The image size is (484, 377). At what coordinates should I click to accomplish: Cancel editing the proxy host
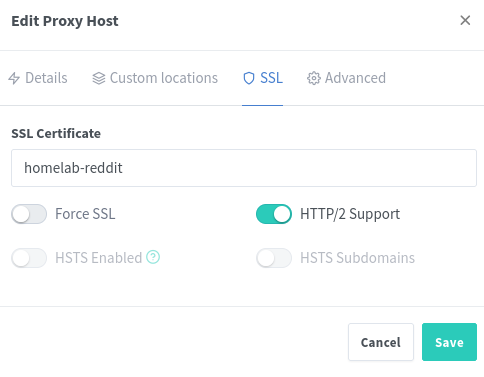(x=381, y=342)
